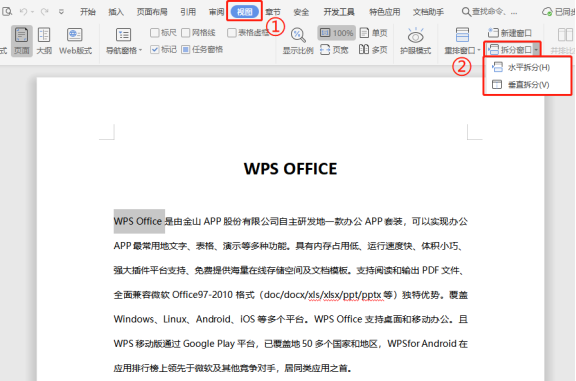This screenshot has height=381, width=576.
Task: Switch to the 引用 tab
Action: click(188, 12)
